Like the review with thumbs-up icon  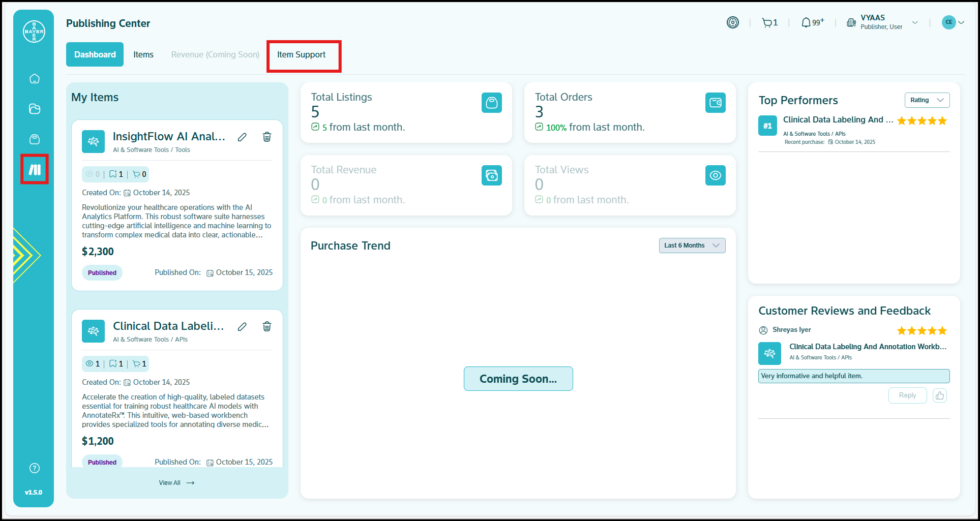coord(939,395)
